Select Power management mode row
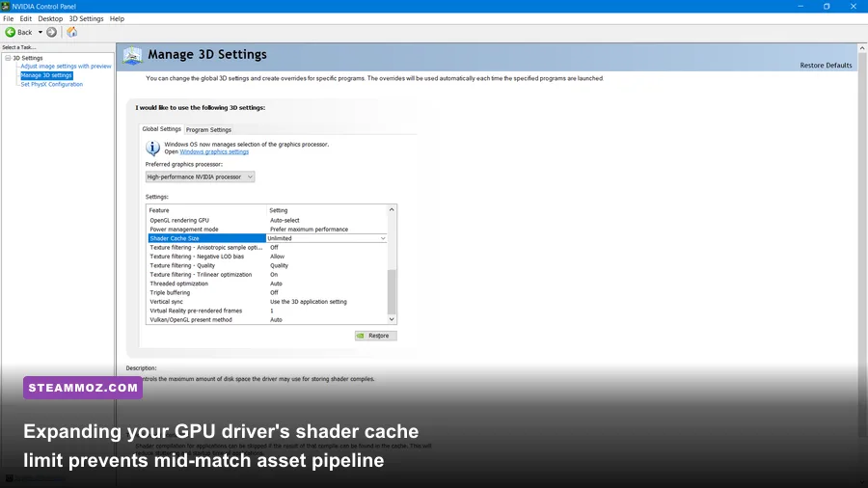The width and height of the screenshot is (868, 488). 267,230
